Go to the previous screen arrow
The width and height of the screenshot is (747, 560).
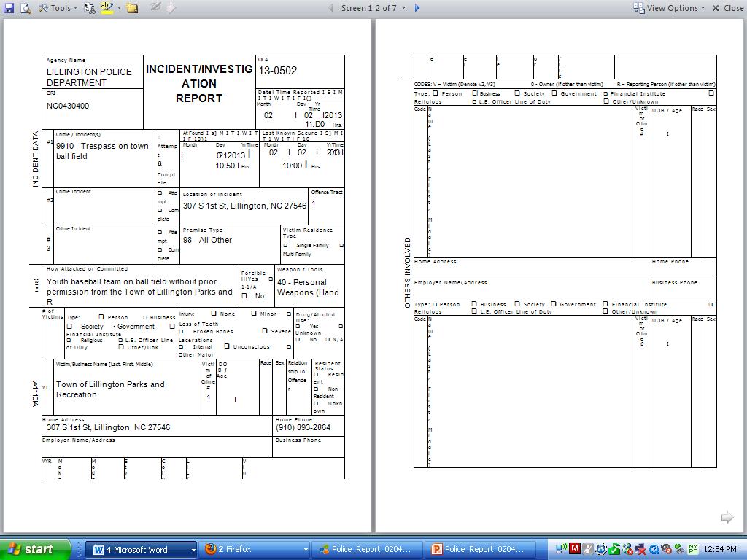330,7
